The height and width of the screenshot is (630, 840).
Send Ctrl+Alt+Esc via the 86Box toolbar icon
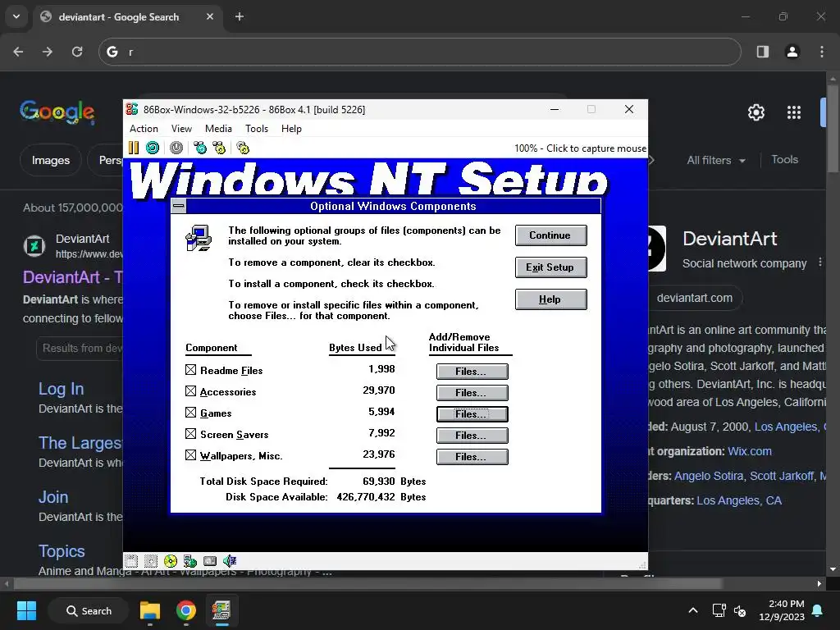(219, 148)
